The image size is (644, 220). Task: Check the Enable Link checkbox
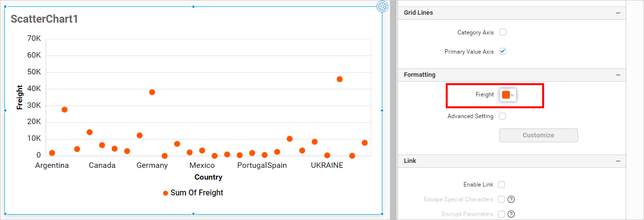501,185
